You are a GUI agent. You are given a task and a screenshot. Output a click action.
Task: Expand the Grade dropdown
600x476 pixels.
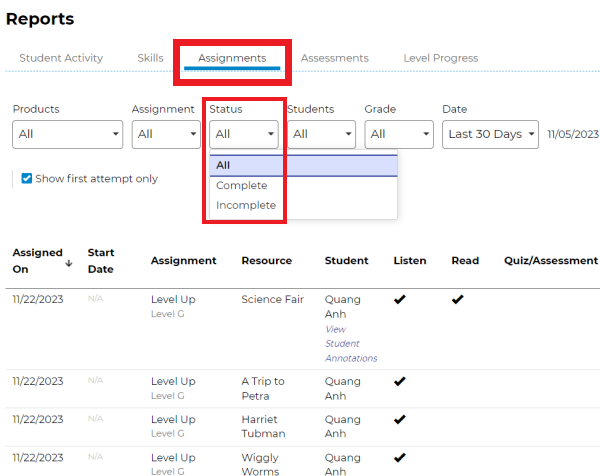[x=398, y=134]
